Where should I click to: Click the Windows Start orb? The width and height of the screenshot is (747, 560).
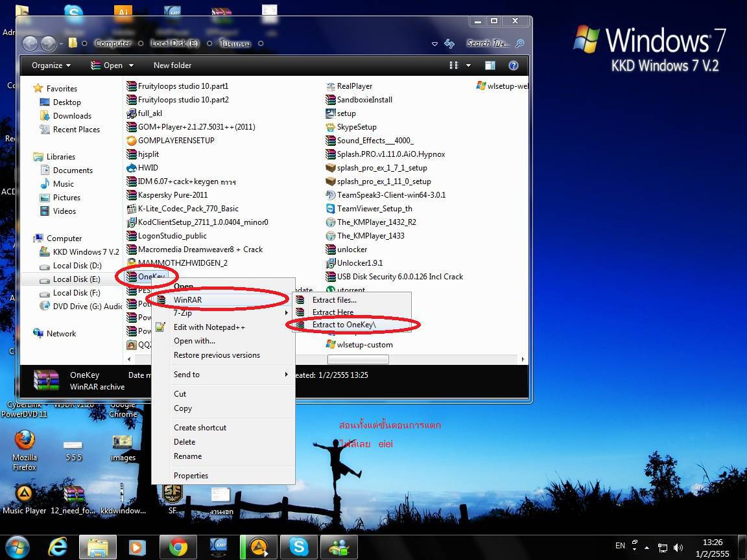(x=17, y=547)
